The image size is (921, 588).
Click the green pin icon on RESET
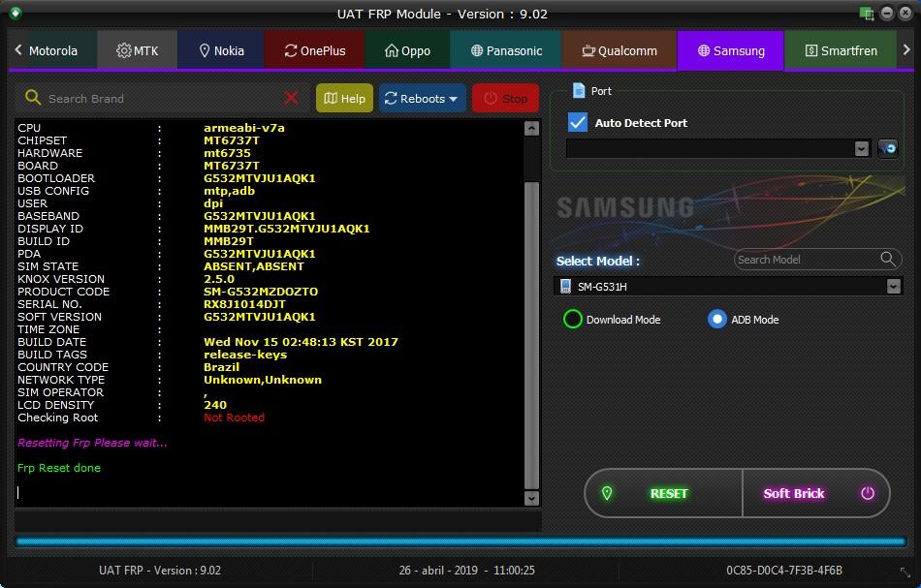point(607,493)
